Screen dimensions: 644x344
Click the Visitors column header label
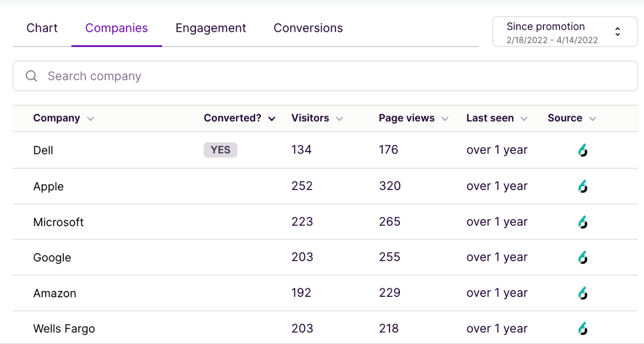click(310, 118)
